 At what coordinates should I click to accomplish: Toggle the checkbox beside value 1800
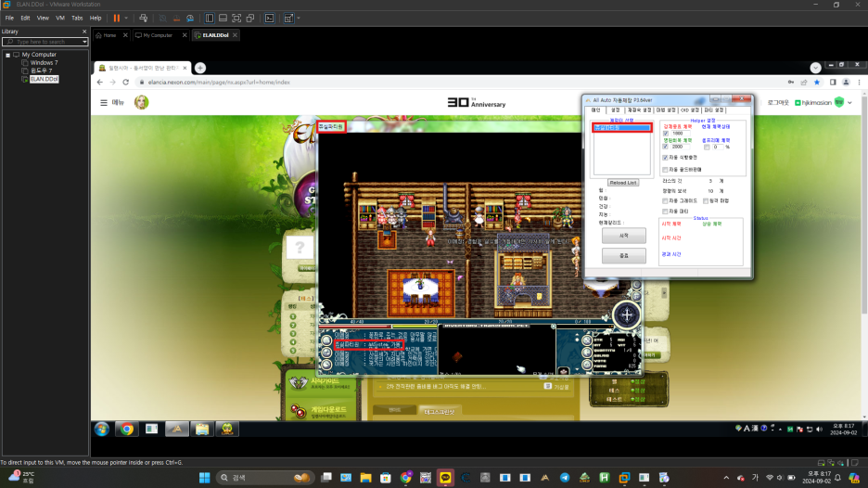click(x=666, y=134)
